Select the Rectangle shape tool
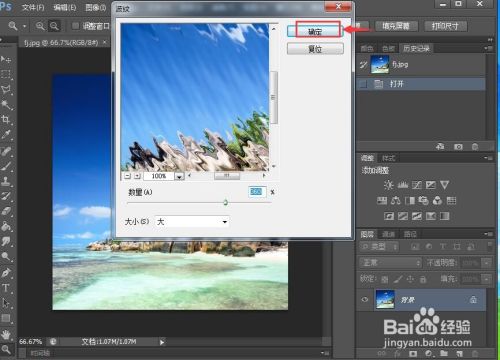500x360 pixels. pos(6,318)
